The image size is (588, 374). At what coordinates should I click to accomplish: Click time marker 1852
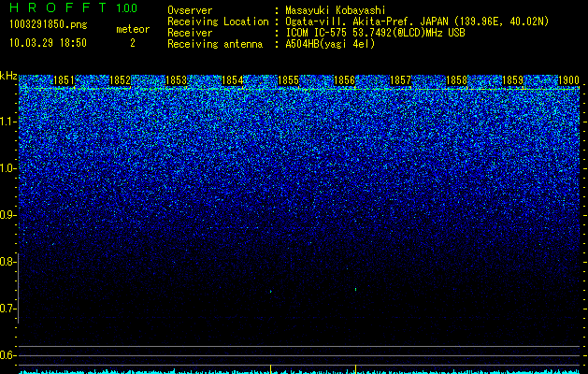120,80
